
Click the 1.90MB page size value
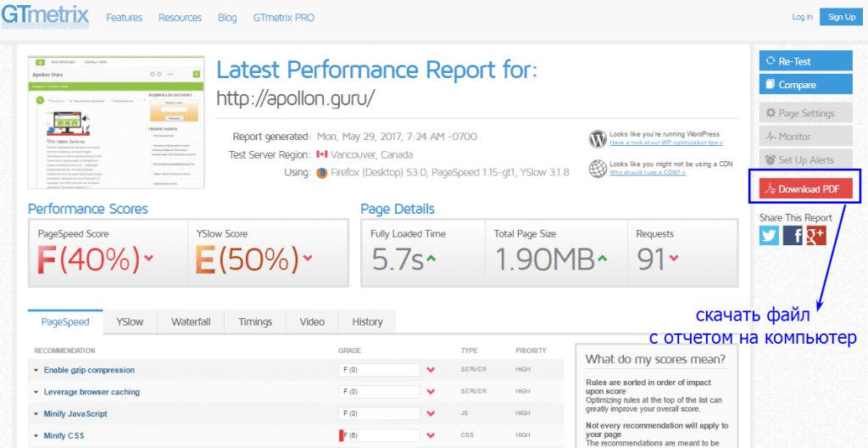pyautogui.click(x=545, y=259)
